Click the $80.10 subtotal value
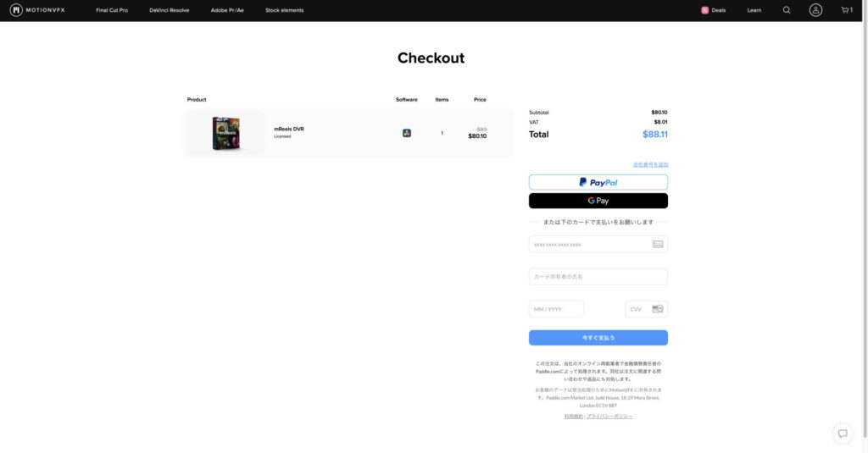This screenshot has height=453, width=868. pos(659,113)
